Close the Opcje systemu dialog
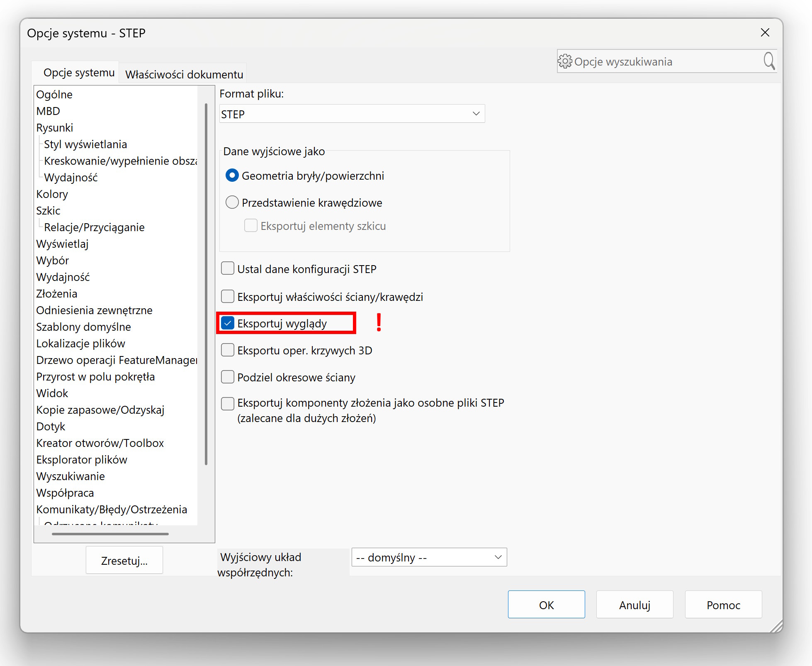This screenshot has width=812, height=666. coord(765,33)
